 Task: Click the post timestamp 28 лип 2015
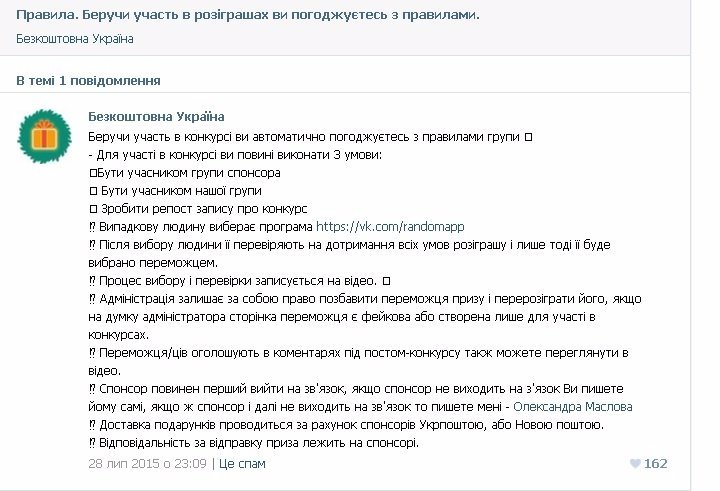click(x=147, y=464)
